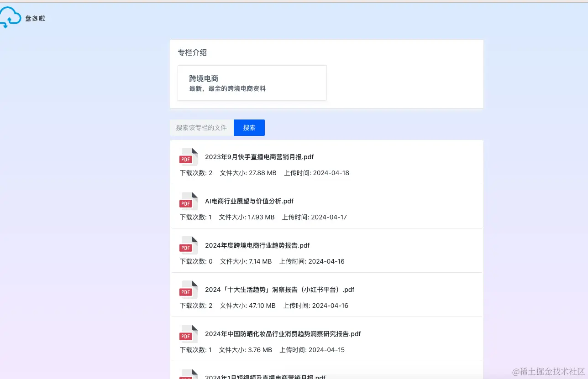The height and width of the screenshot is (379, 588).
Task: Click PDF icon for AI电商行业展望与价值分析
Action: pos(189,201)
